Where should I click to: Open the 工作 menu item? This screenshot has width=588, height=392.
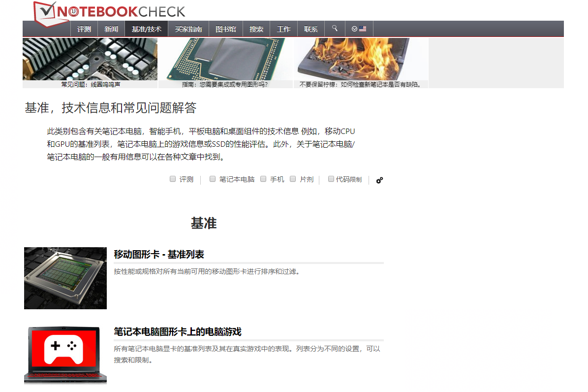tap(283, 29)
